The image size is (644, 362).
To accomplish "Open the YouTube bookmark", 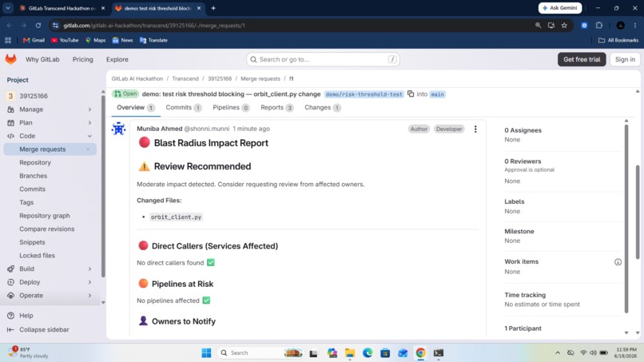I will point(65,40).
